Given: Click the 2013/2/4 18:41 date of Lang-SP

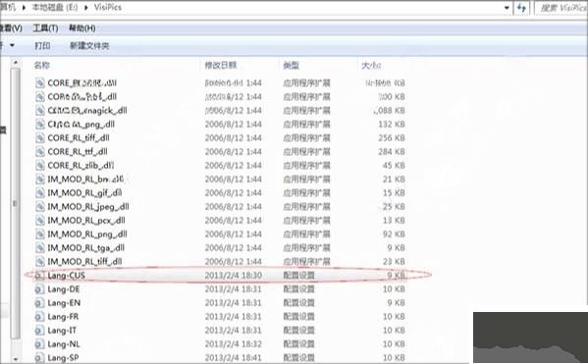Looking at the screenshot, I should [234, 358].
